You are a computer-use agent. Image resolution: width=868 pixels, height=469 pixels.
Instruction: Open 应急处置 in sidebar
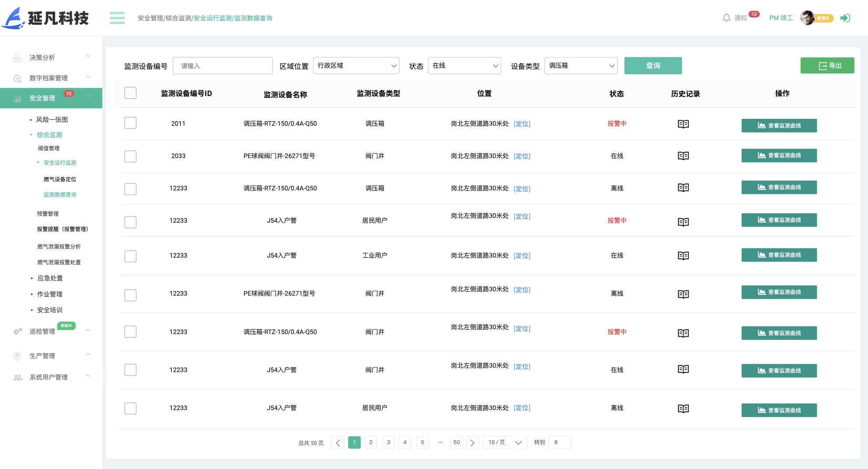50,278
